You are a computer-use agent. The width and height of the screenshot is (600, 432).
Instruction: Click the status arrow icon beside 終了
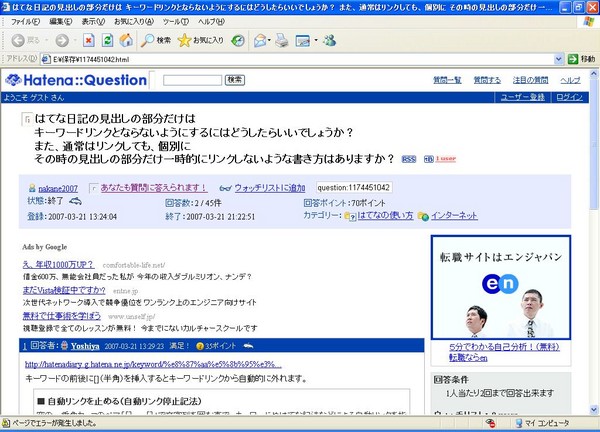75,201
